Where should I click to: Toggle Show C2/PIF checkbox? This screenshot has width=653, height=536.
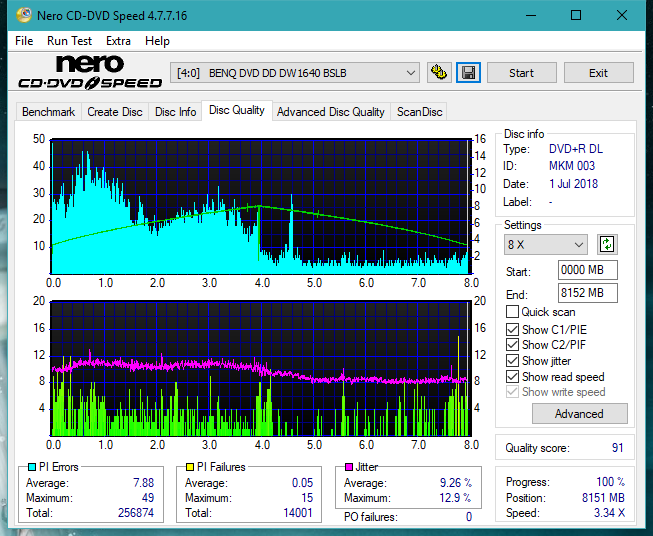[x=512, y=345]
